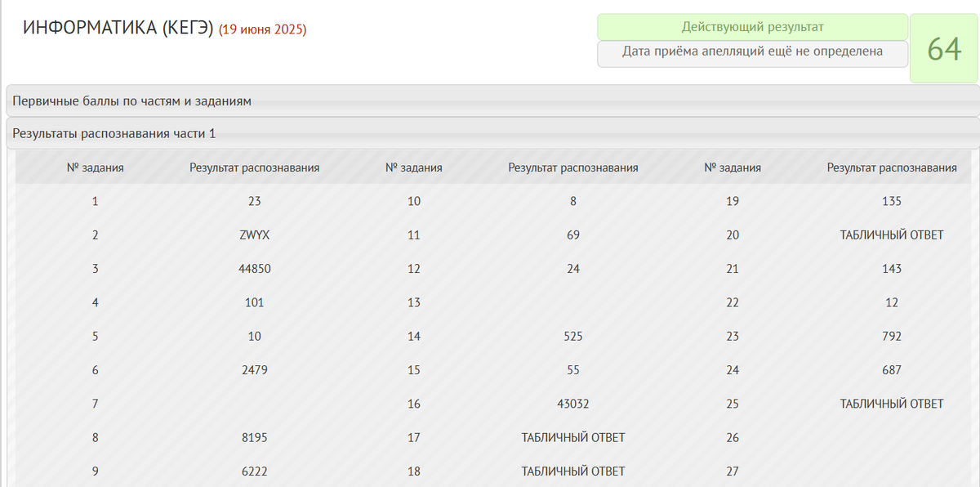Click task number 7 in the table

click(96, 404)
